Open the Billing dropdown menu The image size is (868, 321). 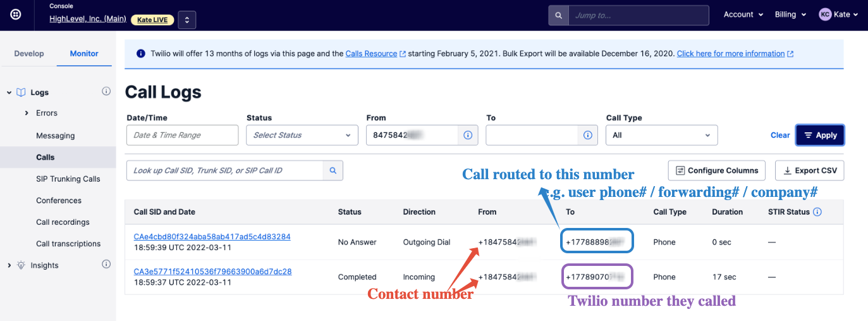[x=790, y=15]
